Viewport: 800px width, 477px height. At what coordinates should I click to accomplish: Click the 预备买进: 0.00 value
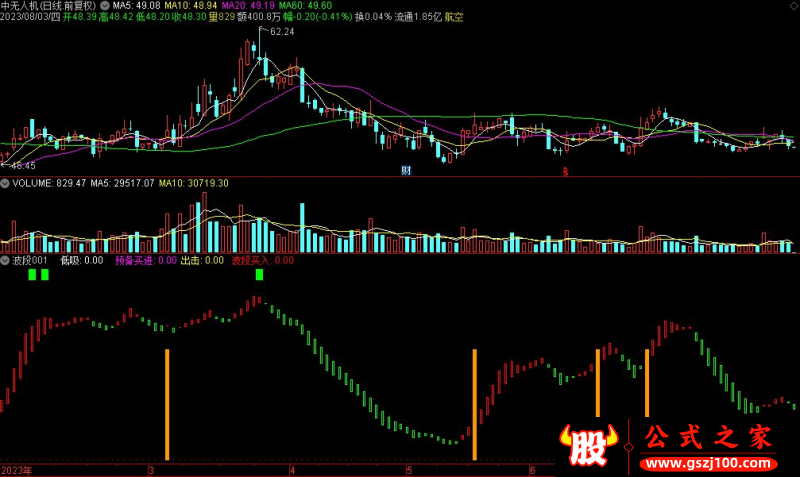tap(146, 261)
